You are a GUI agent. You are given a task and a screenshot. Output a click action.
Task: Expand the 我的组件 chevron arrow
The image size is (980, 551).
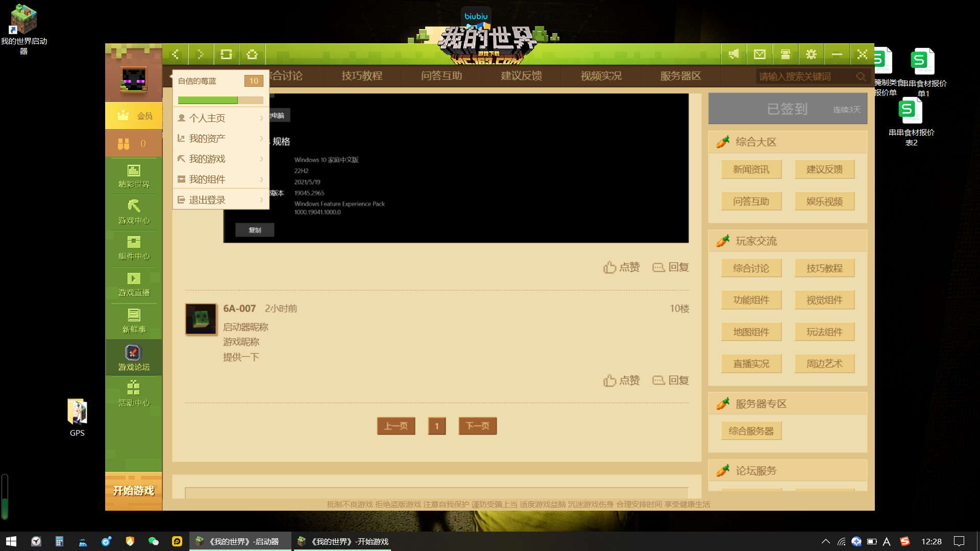[261, 179]
